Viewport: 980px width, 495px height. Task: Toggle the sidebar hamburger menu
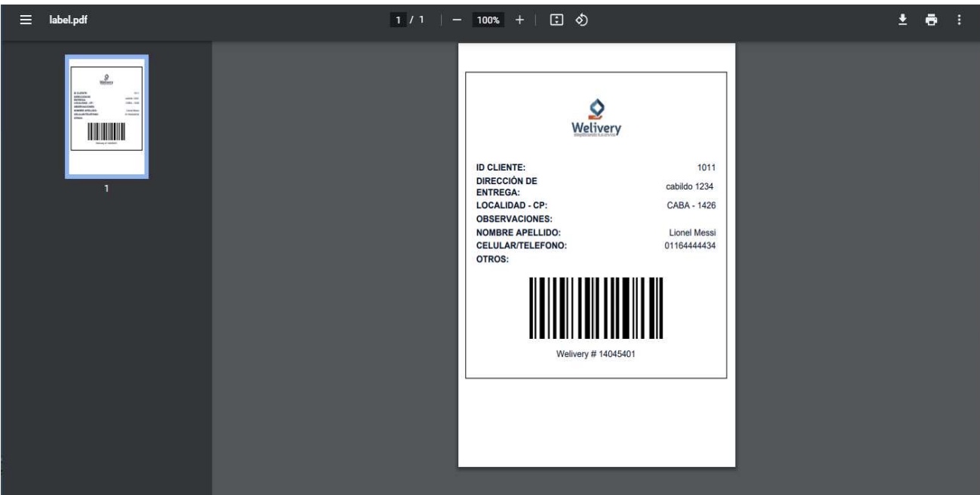point(25,20)
